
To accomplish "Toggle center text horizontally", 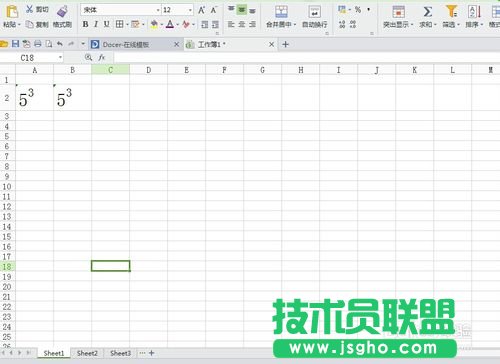I will (x=242, y=24).
